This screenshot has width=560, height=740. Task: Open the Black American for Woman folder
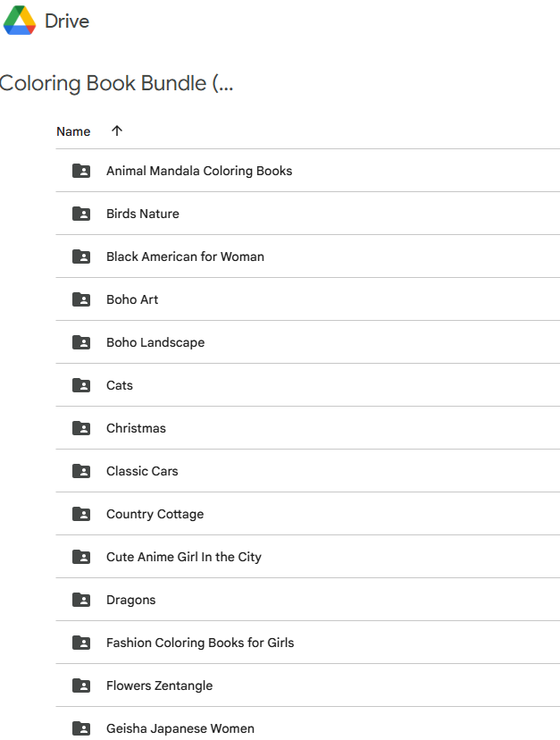185,256
